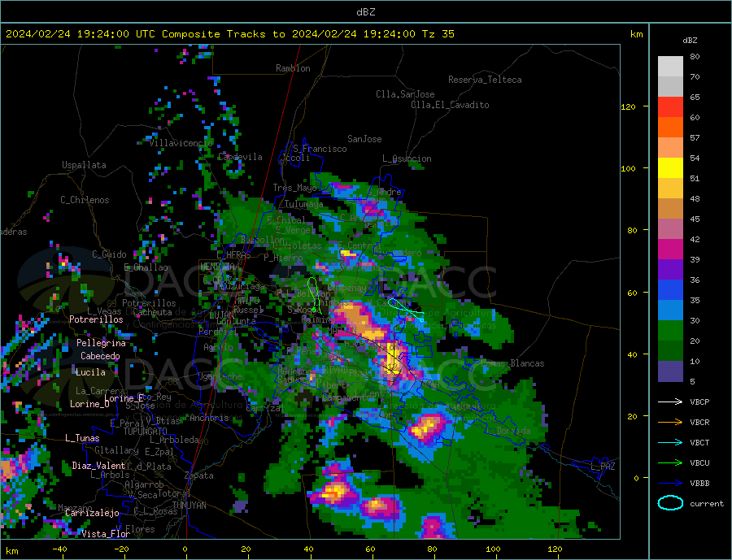Viewport: 732px width, 560px height.
Task: Click the VBCT legend label
Action: click(699, 442)
